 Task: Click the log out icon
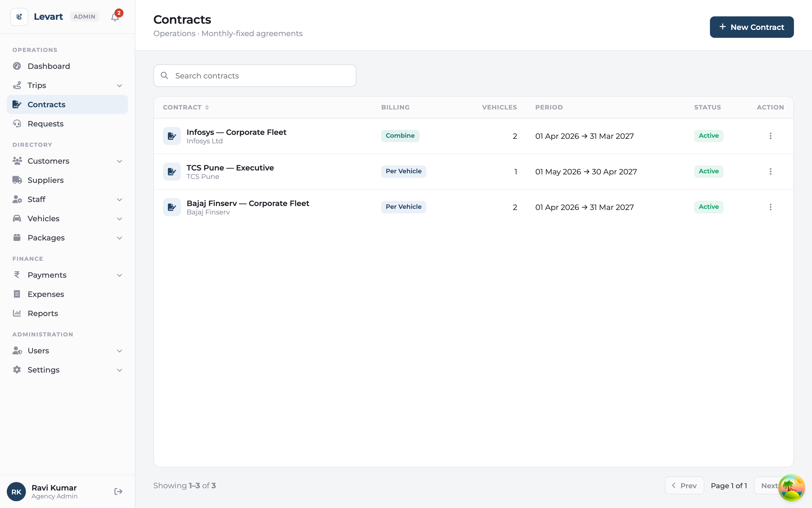coord(118,492)
